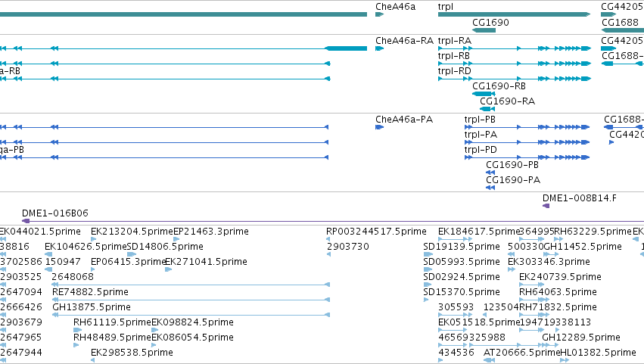Click the trpl-RA transcript label
The height and width of the screenshot is (364, 644).
455,41
